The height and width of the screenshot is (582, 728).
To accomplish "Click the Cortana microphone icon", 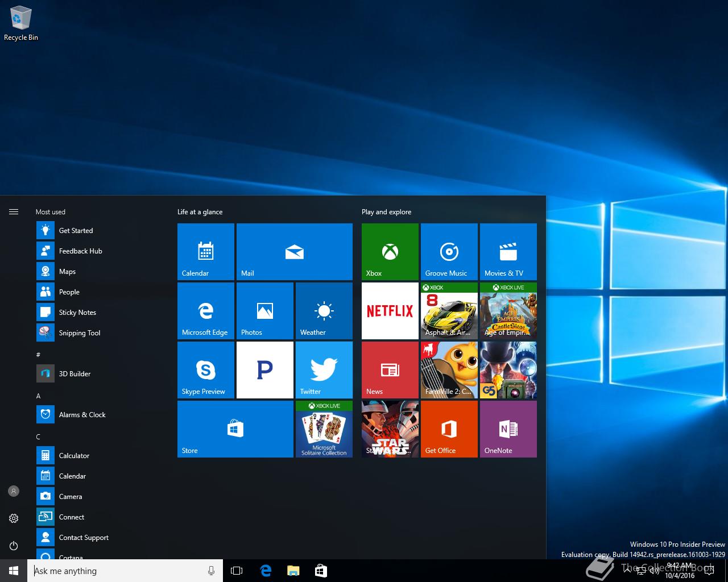I will [212, 571].
